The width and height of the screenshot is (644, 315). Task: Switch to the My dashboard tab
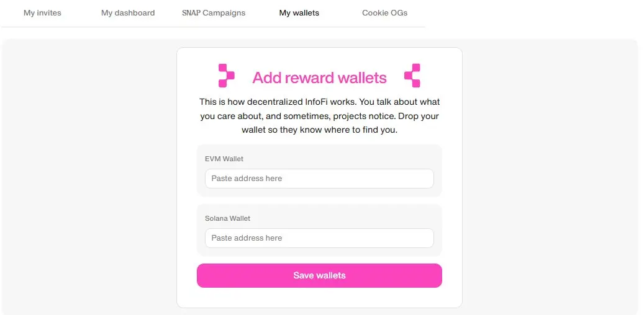pos(128,13)
